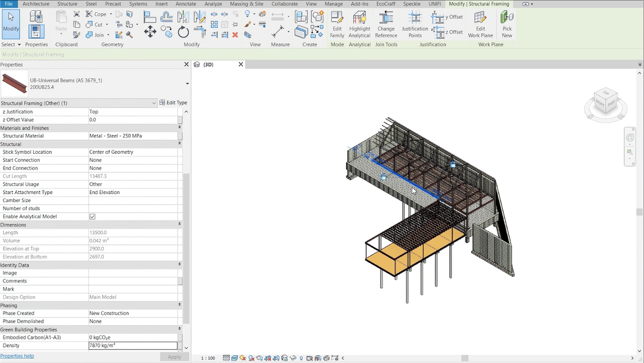Open the Analyze ribbon tab
The image size is (644, 363).
(213, 4)
